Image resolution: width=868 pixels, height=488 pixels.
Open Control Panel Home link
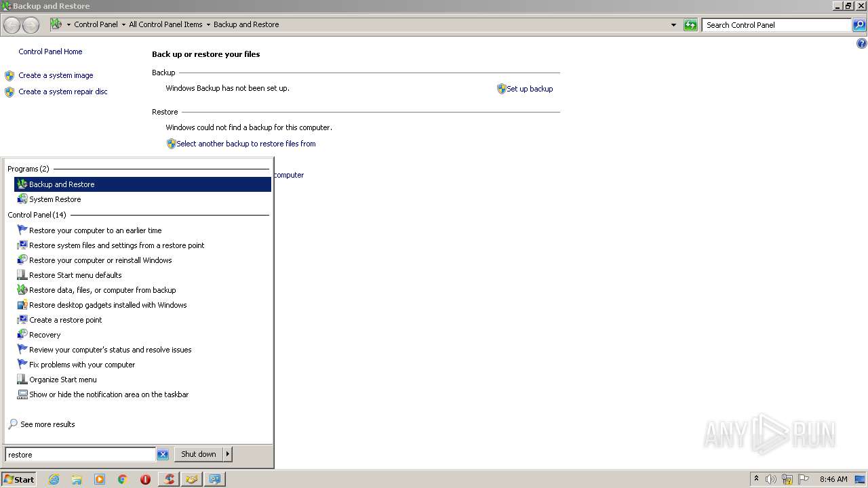(x=50, y=52)
